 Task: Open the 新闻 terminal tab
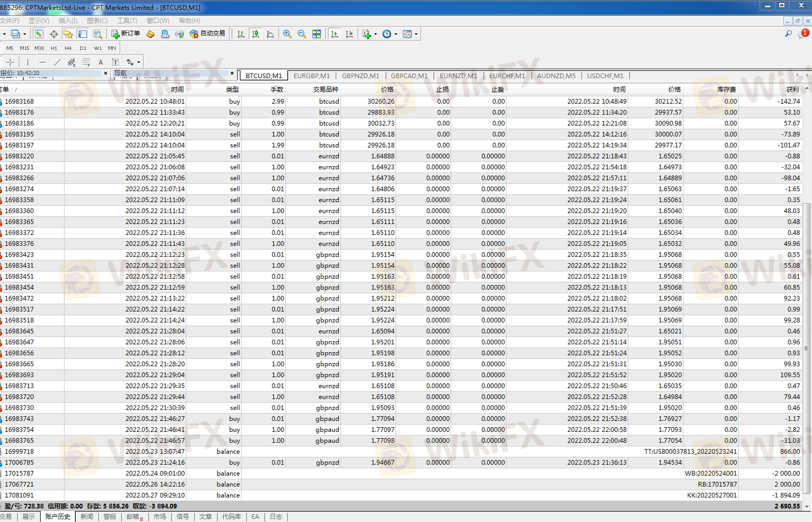[87, 517]
